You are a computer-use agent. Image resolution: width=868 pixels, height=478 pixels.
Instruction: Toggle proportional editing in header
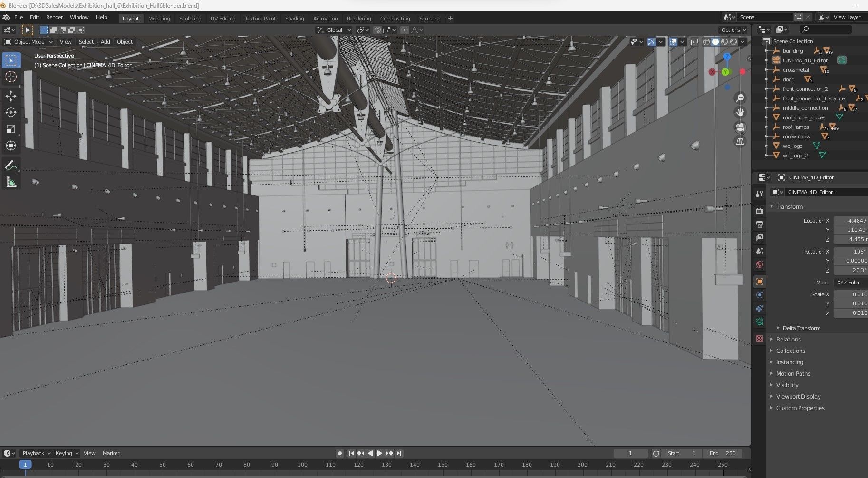pos(405,30)
